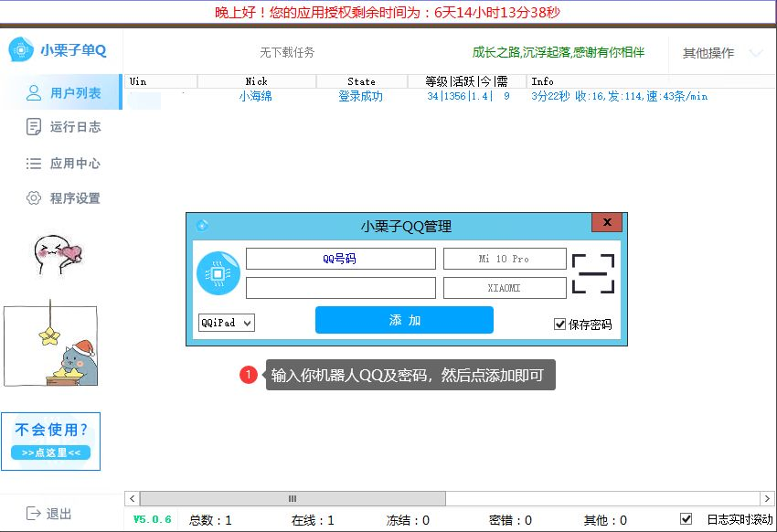
Task: Open the 程序设置 tab
Action: point(63,198)
